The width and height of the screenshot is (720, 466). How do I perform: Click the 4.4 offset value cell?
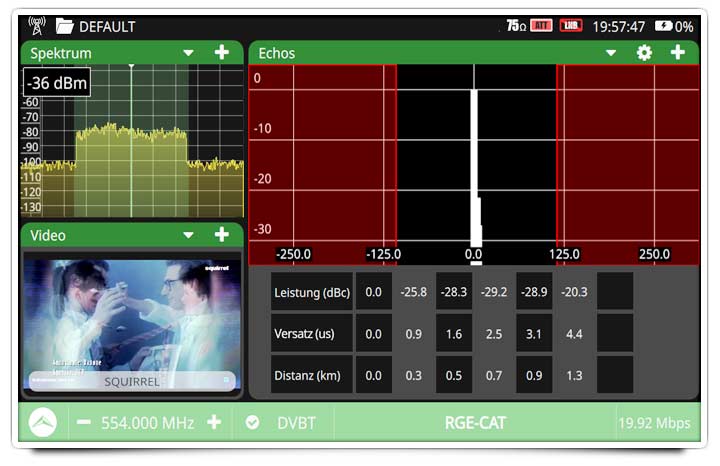pyautogui.click(x=574, y=334)
